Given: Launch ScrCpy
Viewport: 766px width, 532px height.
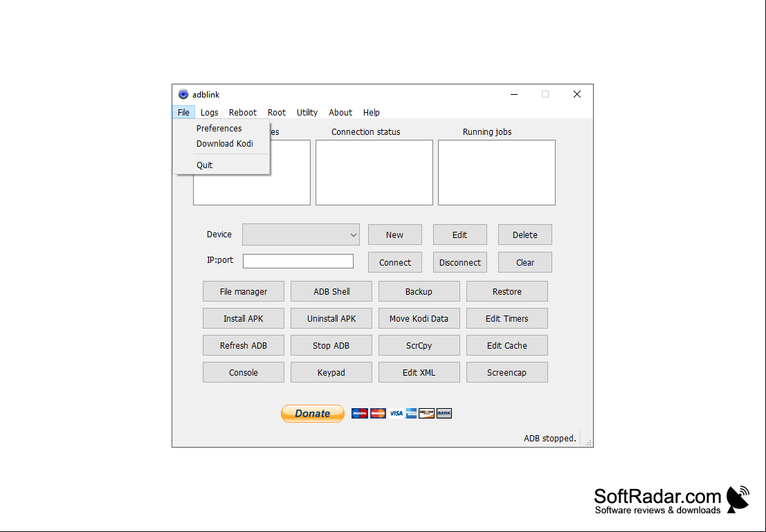Looking at the screenshot, I should point(419,345).
